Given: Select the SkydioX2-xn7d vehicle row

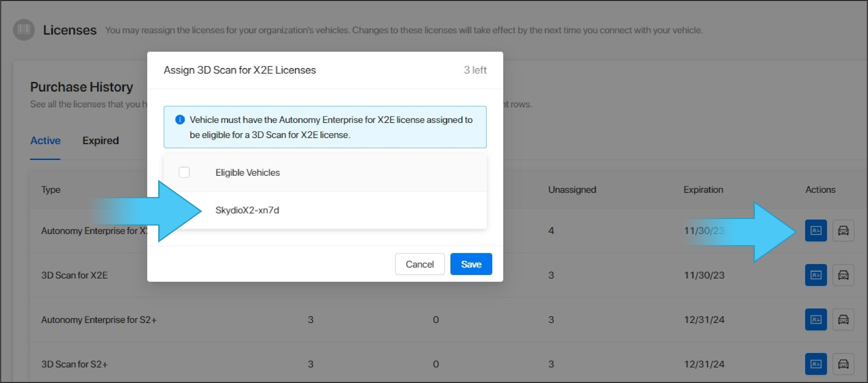Looking at the screenshot, I should [247, 210].
